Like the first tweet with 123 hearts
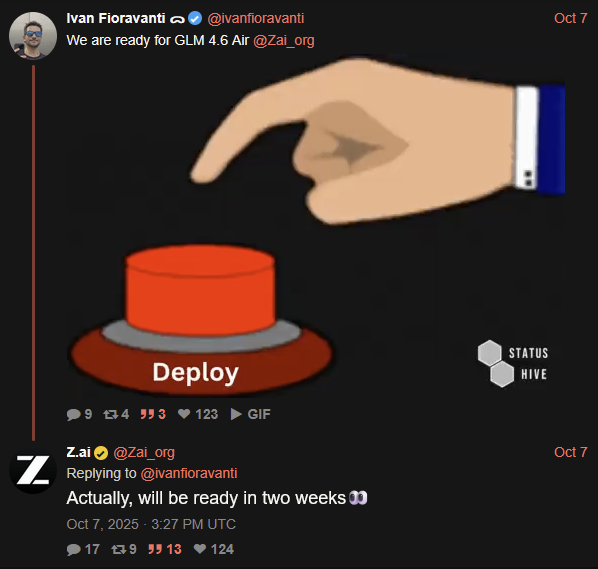The height and width of the screenshot is (569, 598). click(x=184, y=414)
